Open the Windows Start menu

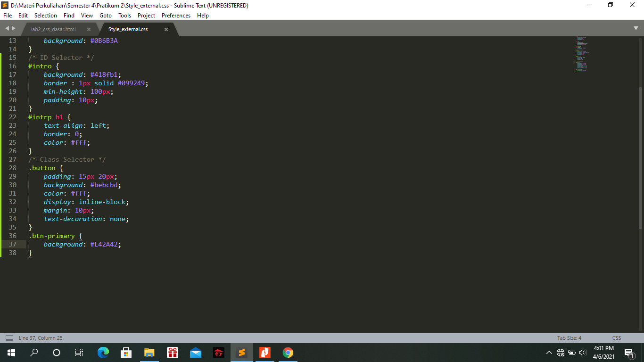click(x=11, y=353)
